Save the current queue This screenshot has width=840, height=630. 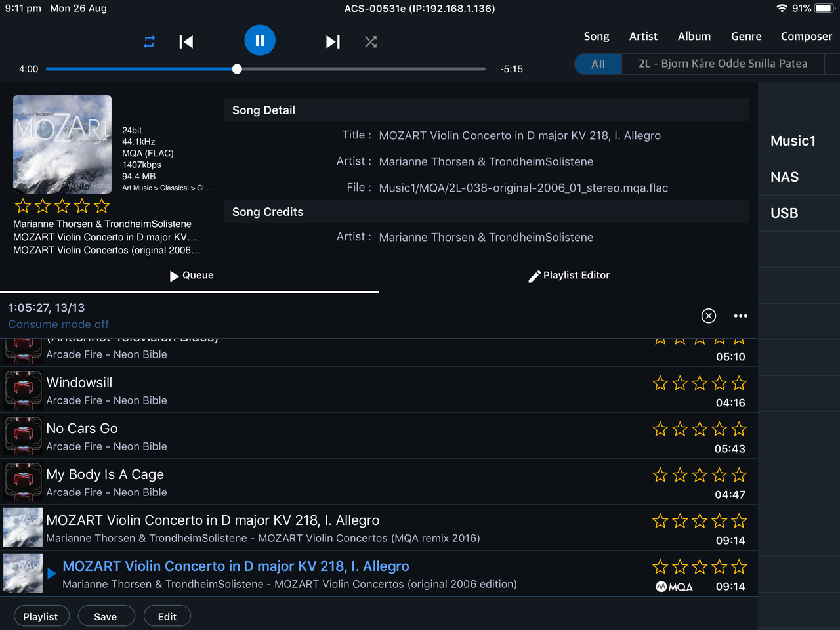click(x=106, y=616)
